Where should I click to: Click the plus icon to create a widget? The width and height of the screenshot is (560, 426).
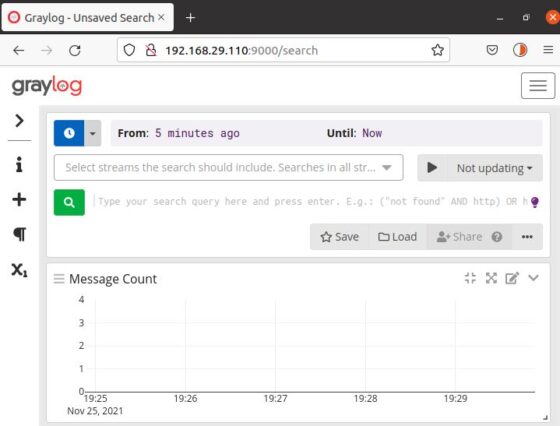pyautogui.click(x=19, y=199)
